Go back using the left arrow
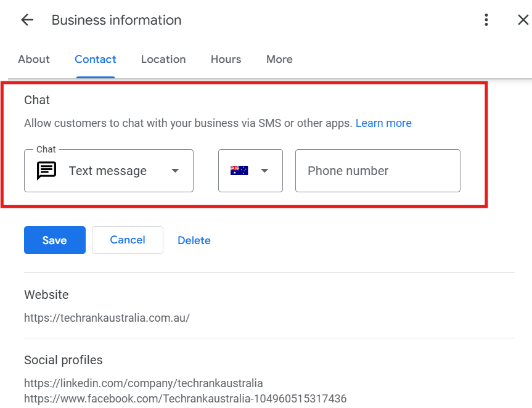The height and width of the screenshot is (408, 532). coord(27,20)
